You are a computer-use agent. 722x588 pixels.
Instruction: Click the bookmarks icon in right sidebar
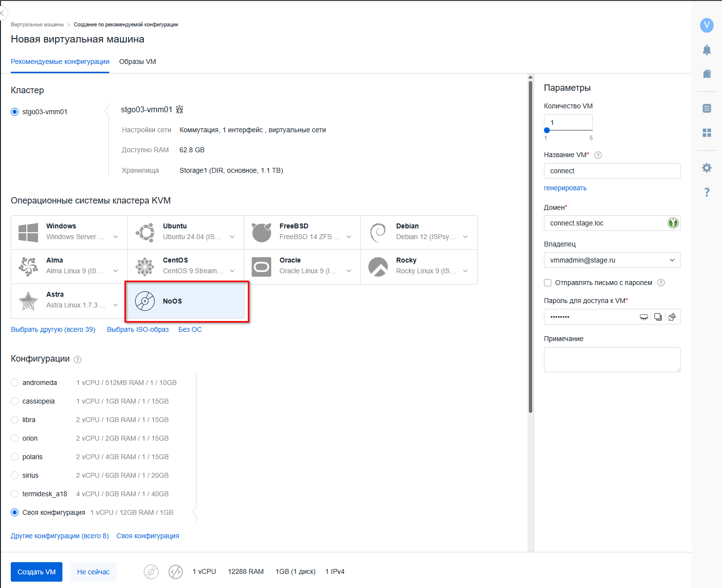pyautogui.click(x=706, y=74)
